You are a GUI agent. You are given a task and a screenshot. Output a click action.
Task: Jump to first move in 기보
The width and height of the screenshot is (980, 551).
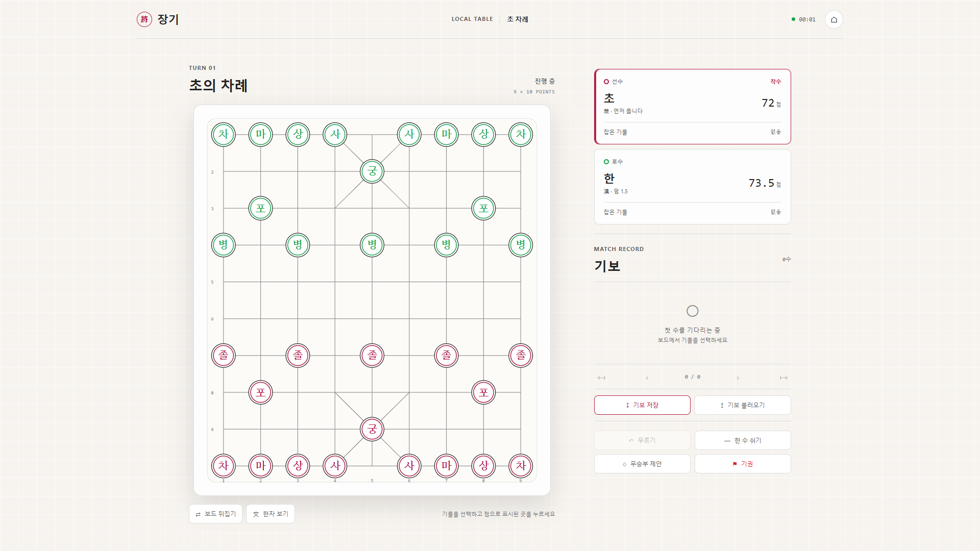pyautogui.click(x=601, y=378)
